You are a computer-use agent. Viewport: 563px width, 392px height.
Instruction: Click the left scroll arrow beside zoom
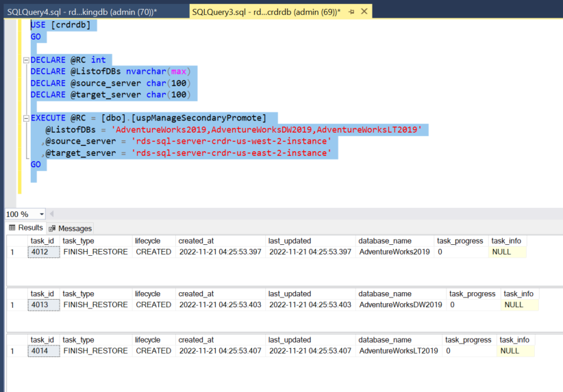tap(51, 214)
